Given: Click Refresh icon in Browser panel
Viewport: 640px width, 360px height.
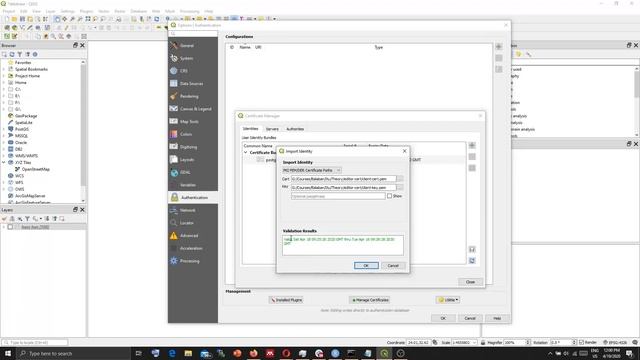Looking at the screenshot, I should tap(12, 54).
